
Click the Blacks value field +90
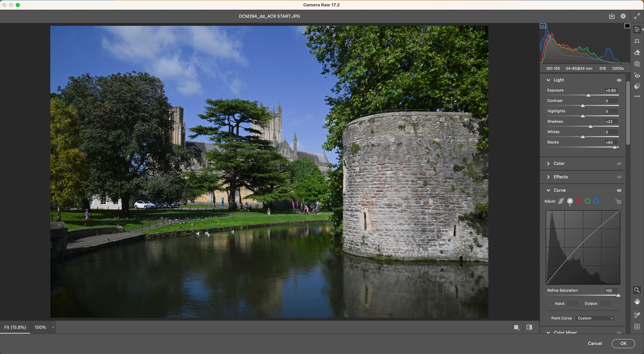(611, 142)
